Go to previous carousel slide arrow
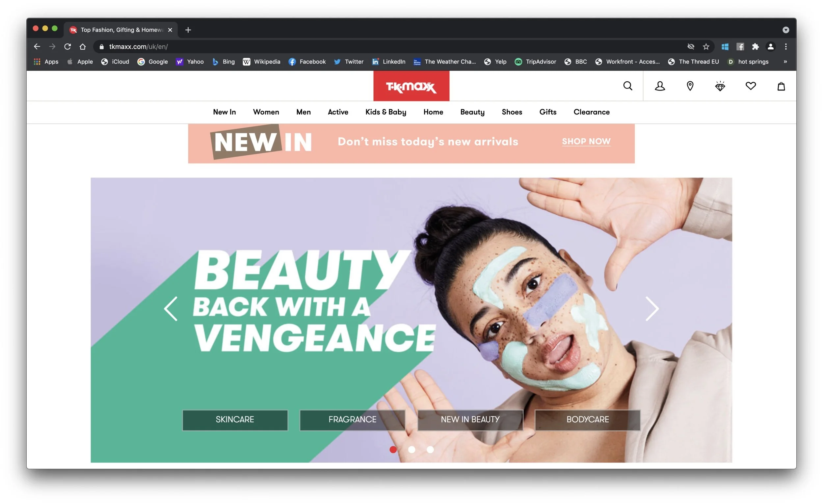 coord(171,308)
